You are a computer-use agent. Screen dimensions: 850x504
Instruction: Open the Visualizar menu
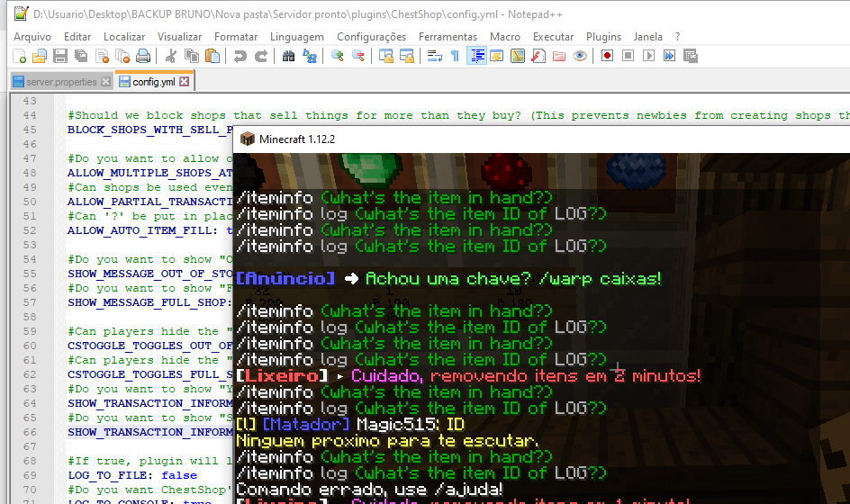(179, 36)
